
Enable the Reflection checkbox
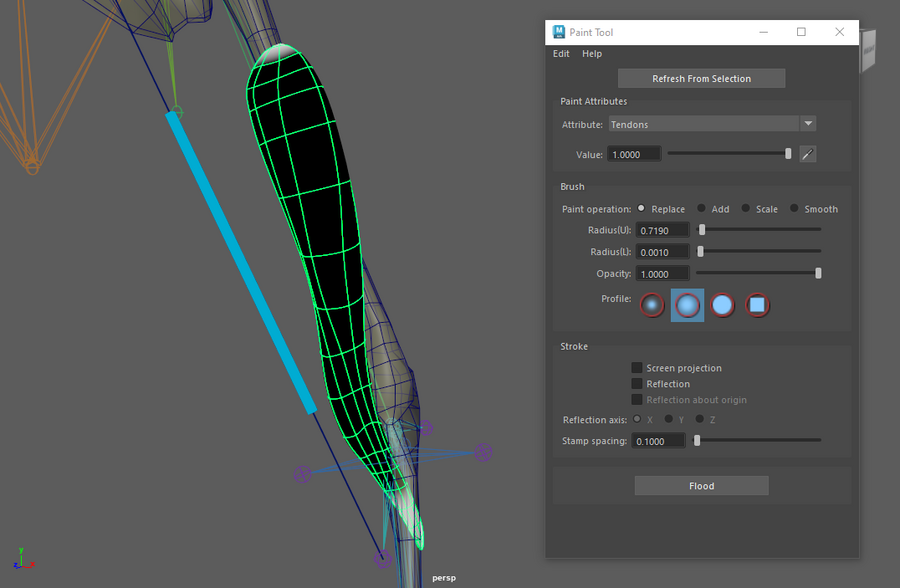(x=637, y=384)
